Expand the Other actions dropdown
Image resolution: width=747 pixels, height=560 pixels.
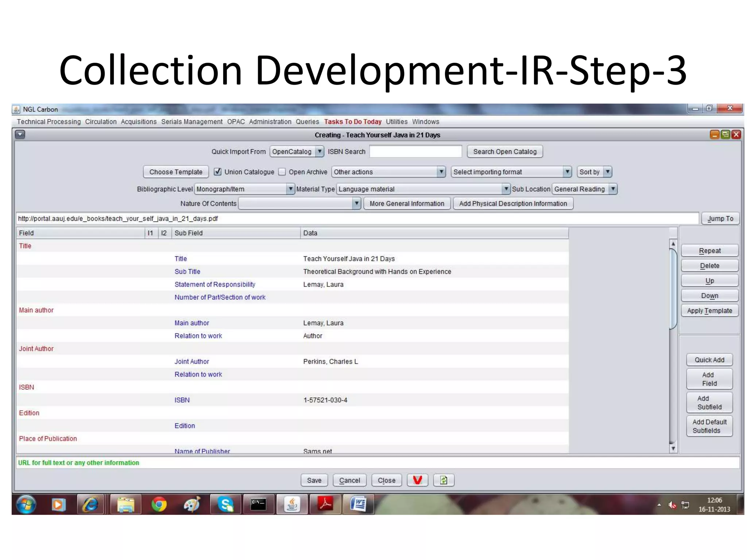[x=388, y=172]
